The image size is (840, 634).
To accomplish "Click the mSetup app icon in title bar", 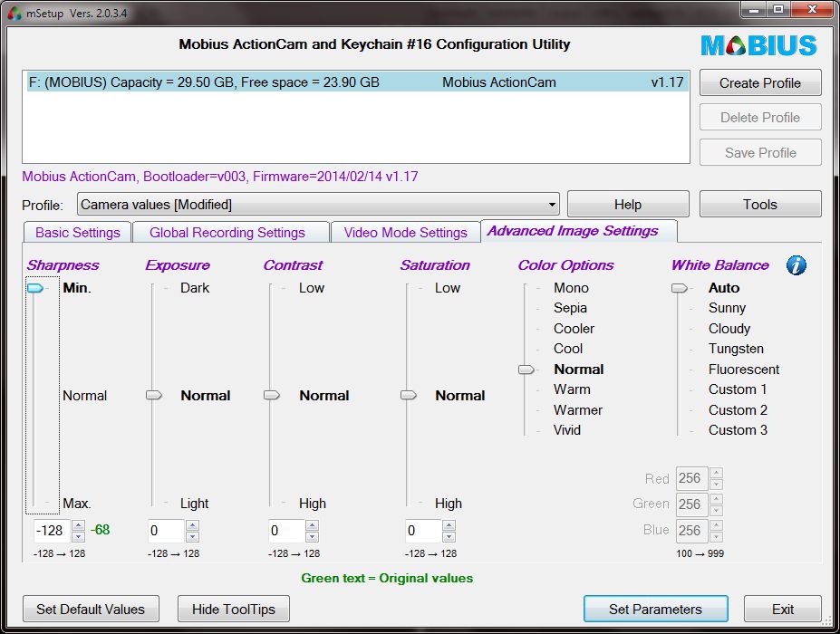I will pos(14,14).
